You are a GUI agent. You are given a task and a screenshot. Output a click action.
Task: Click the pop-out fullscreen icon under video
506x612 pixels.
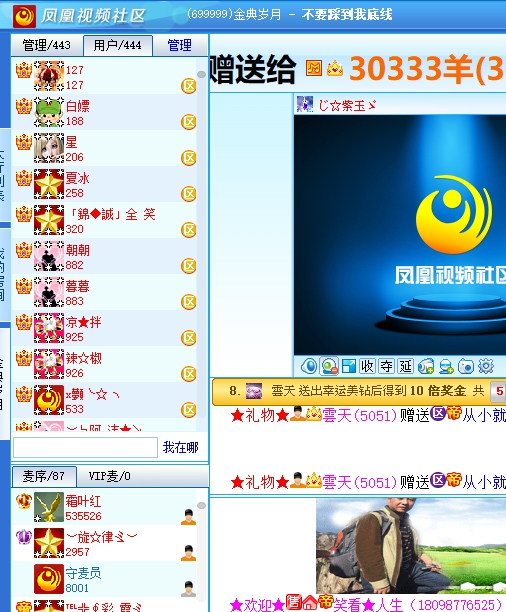pyautogui.click(x=348, y=366)
